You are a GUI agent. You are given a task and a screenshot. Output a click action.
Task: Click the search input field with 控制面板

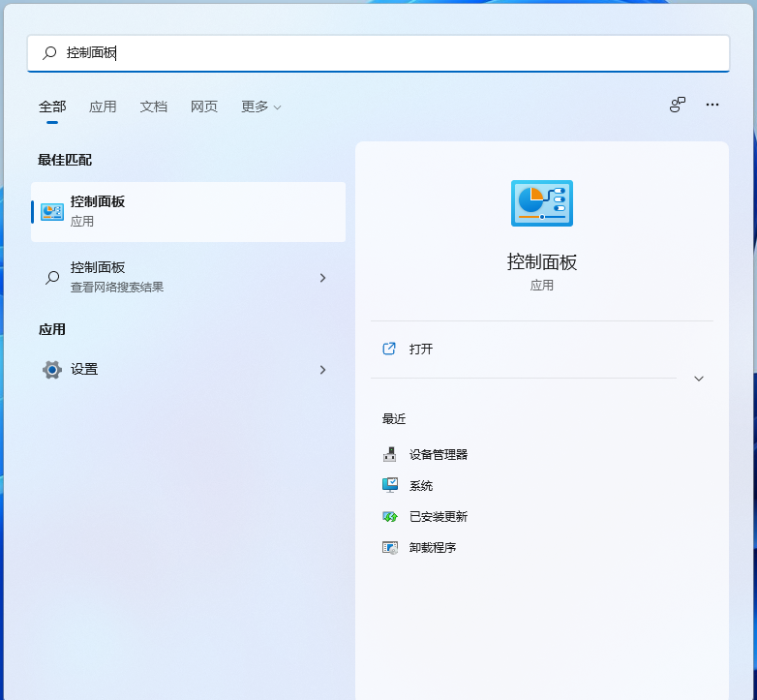(x=387, y=53)
